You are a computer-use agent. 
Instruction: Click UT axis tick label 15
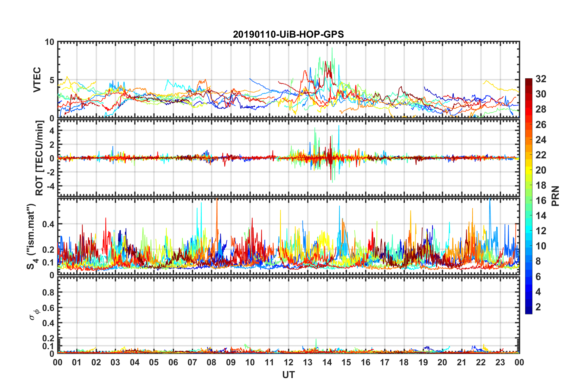pyautogui.click(x=346, y=362)
